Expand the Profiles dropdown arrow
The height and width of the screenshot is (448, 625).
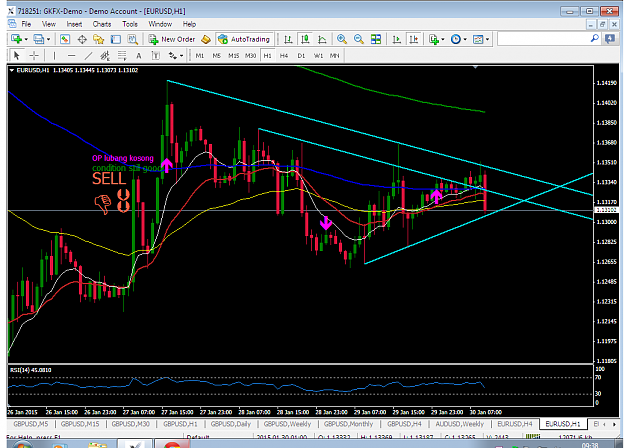pos(49,39)
